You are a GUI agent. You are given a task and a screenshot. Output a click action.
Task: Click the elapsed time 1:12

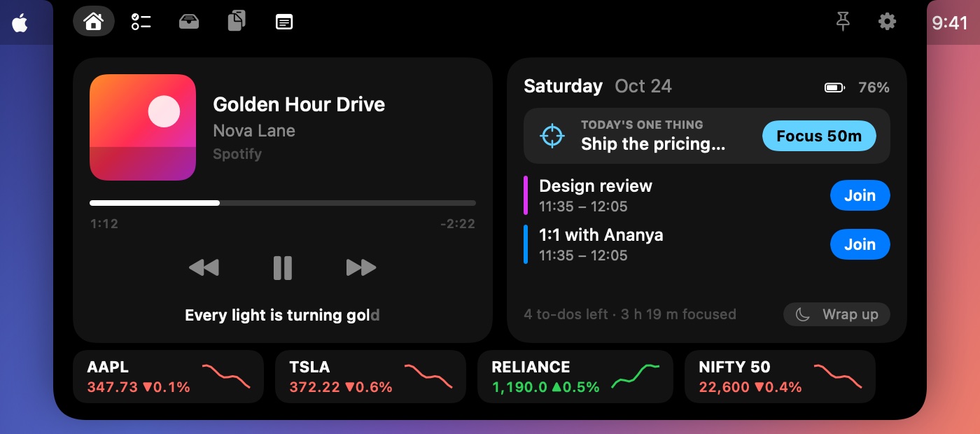pos(104,224)
